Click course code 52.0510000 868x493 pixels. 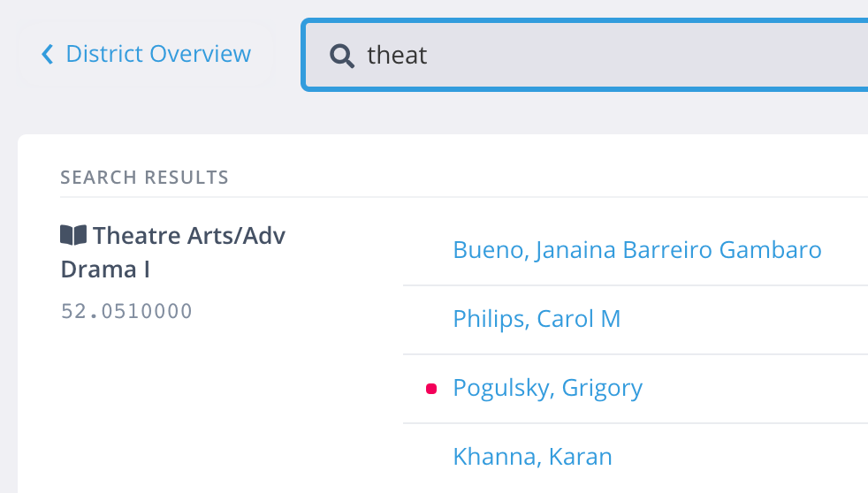pyautogui.click(x=126, y=311)
